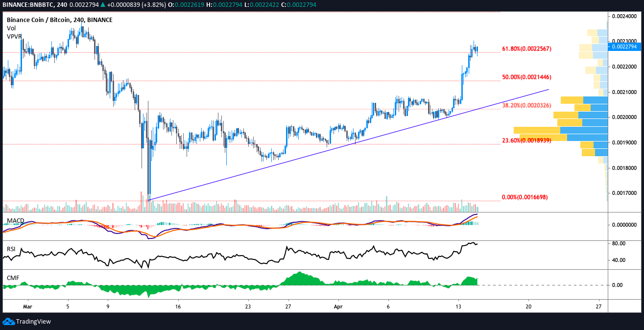Click the 0.0022000 price axis label

tap(624, 67)
